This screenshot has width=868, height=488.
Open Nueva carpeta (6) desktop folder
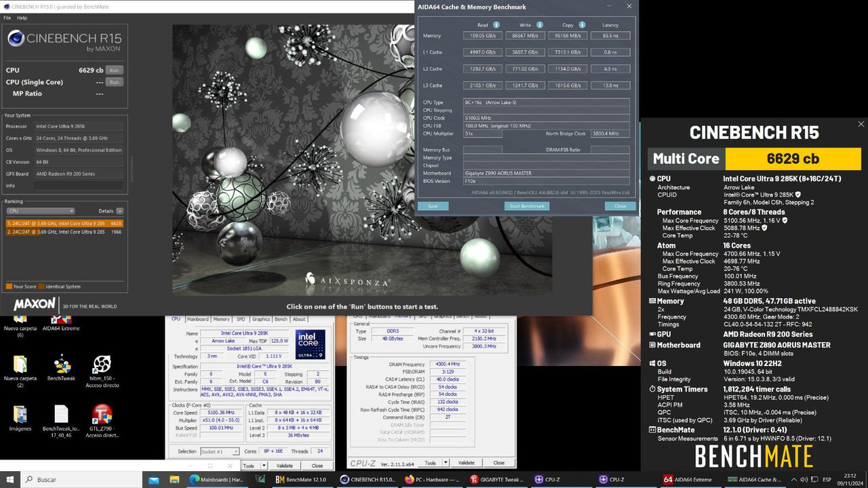[x=20, y=325]
